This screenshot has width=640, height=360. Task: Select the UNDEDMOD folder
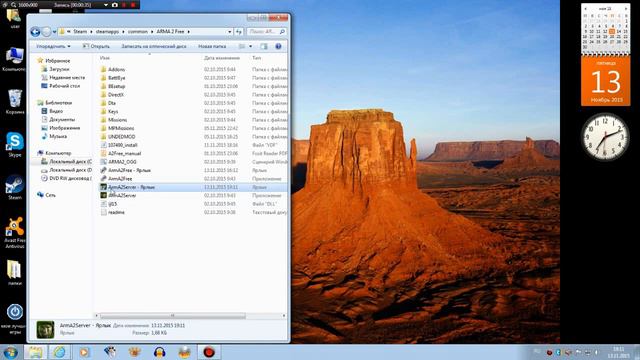pos(122,136)
